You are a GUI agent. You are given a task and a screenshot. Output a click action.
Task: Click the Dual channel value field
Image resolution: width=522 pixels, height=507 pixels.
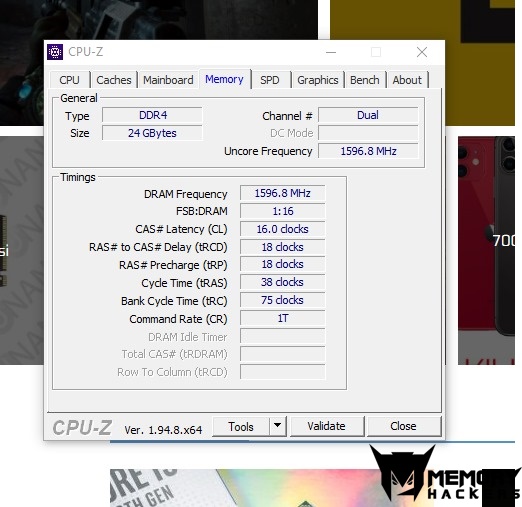(368, 115)
